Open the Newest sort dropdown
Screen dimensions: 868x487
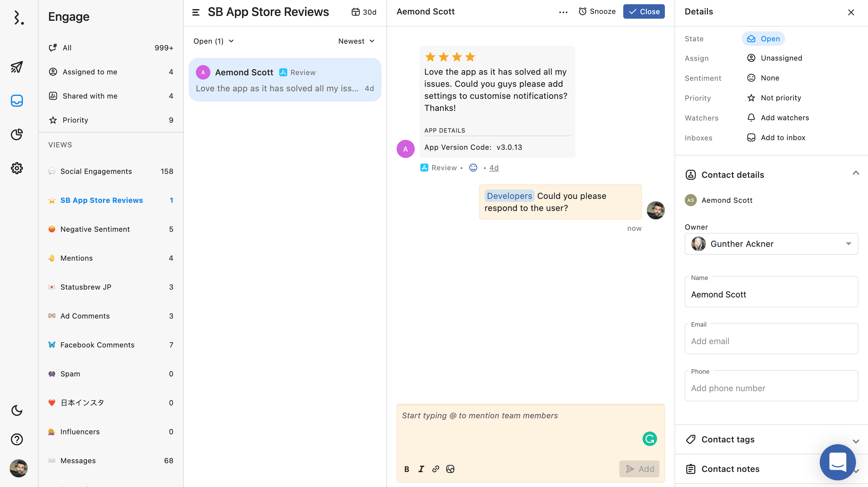point(356,41)
